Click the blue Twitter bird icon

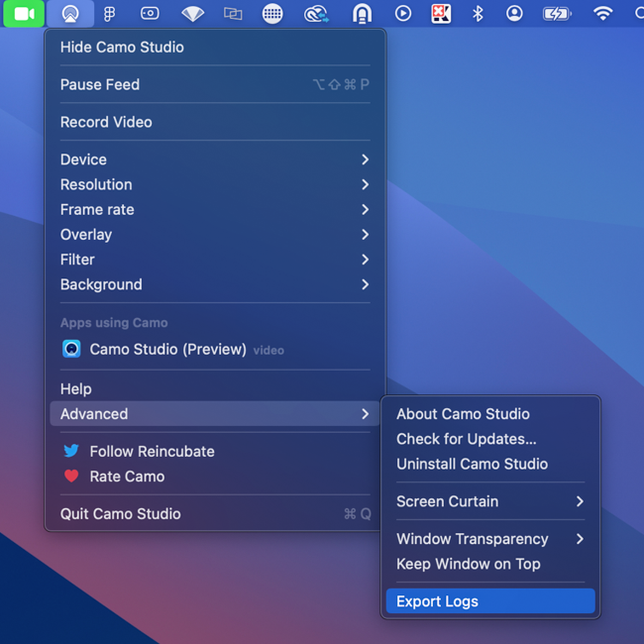click(x=71, y=451)
